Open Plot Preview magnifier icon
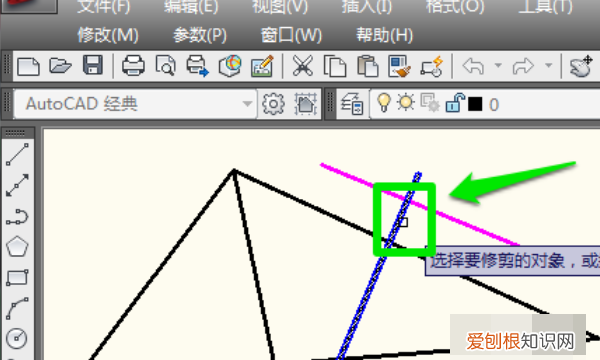Screen dimensions: 600x360 tap(166, 66)
